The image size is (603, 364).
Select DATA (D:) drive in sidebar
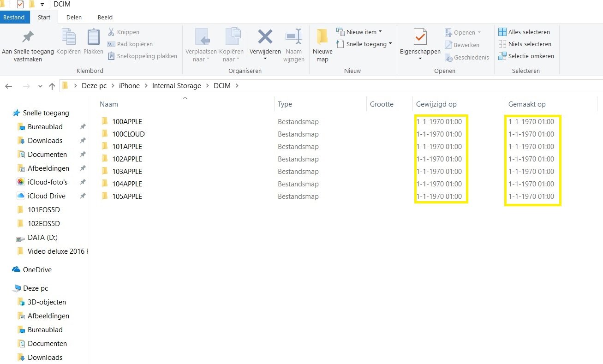coord(42,238)
